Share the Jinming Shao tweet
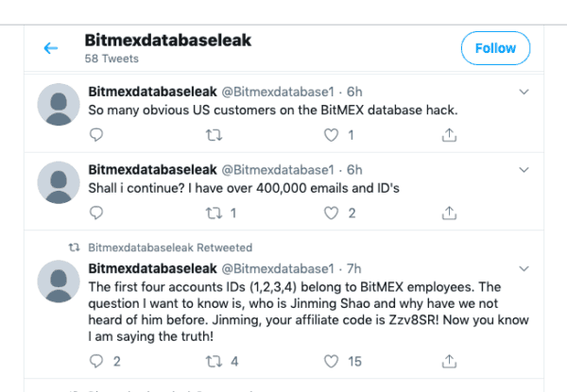 click(x=449, y=361)
